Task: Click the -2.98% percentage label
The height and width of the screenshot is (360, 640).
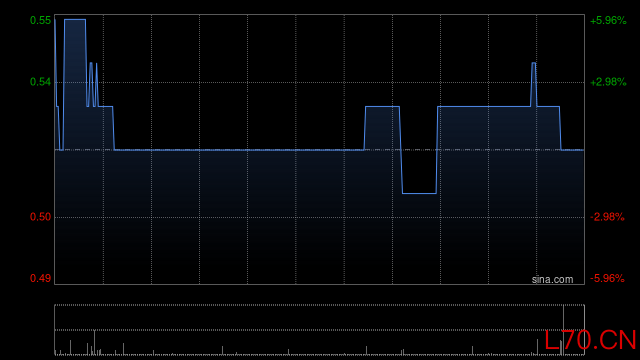Action: (607, 217)
